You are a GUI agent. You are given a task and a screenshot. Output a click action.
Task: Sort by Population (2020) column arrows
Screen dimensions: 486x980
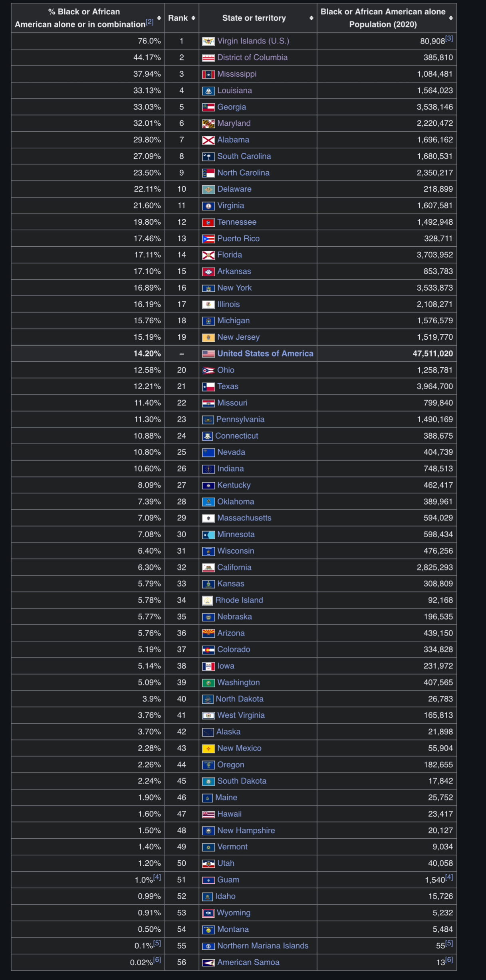(x=451, y=18)
